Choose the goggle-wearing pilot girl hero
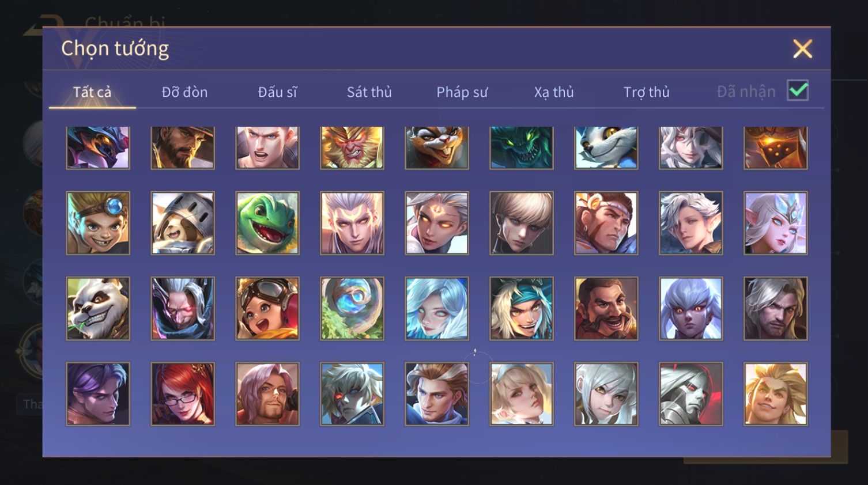 coord(267,308)
